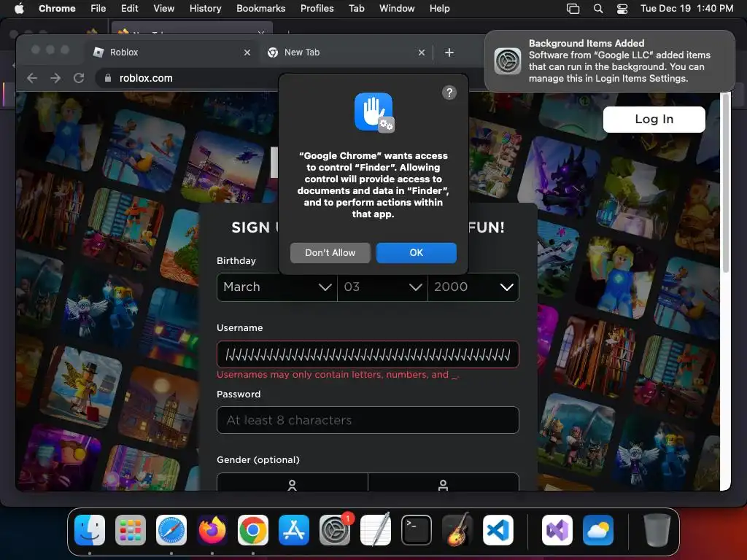Click the Stage Manager menu bar icon

coord(573,9)
